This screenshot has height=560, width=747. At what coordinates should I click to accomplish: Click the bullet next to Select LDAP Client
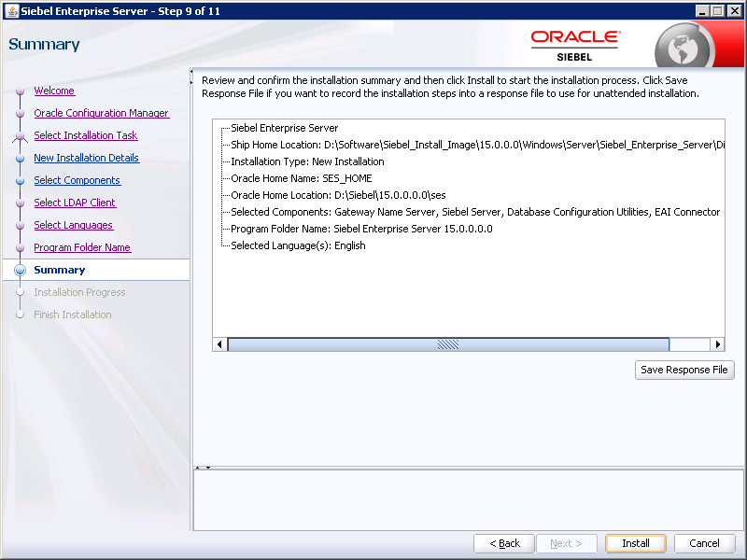(20, 203)
